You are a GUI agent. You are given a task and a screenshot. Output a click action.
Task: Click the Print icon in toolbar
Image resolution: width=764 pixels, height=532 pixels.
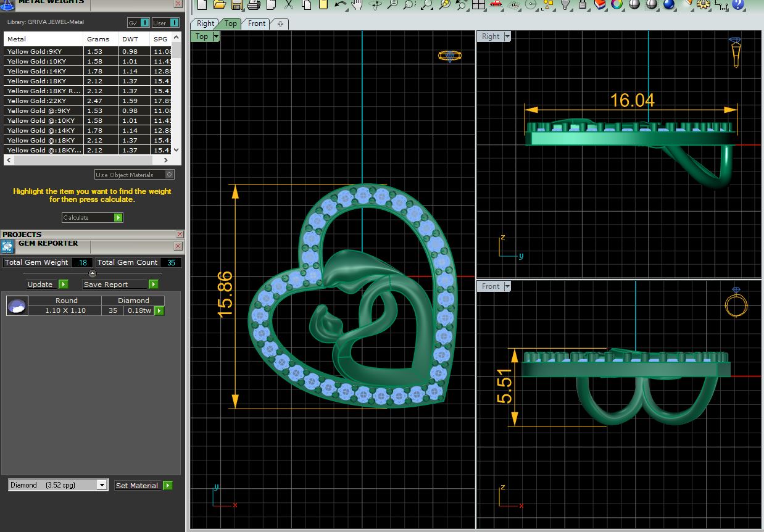click(x=254, y=4)
